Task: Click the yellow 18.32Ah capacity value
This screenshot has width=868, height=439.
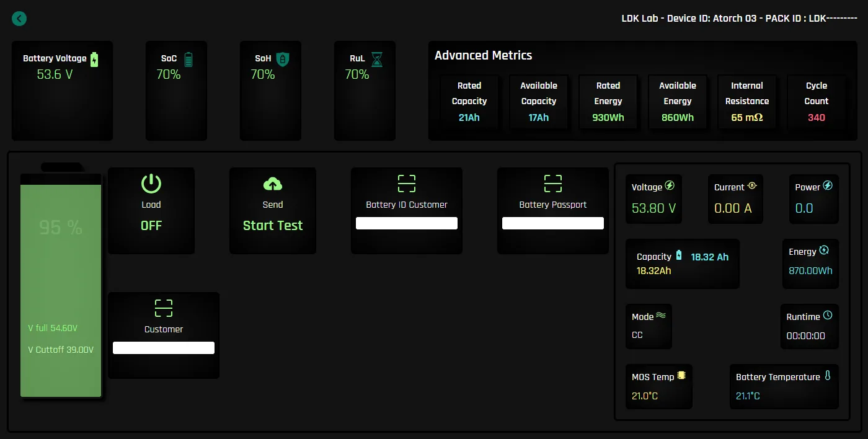Action: tap(654, 271)
